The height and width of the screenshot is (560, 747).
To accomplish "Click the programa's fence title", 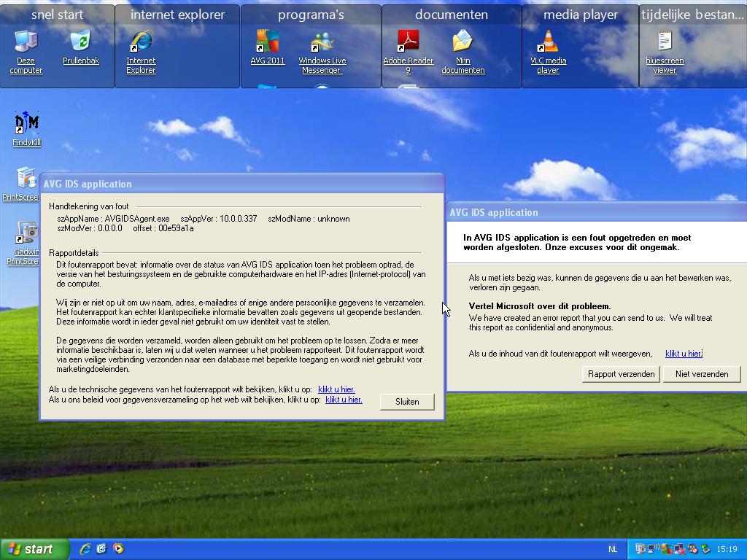I will pyautogui.click(x=311, y=15).
